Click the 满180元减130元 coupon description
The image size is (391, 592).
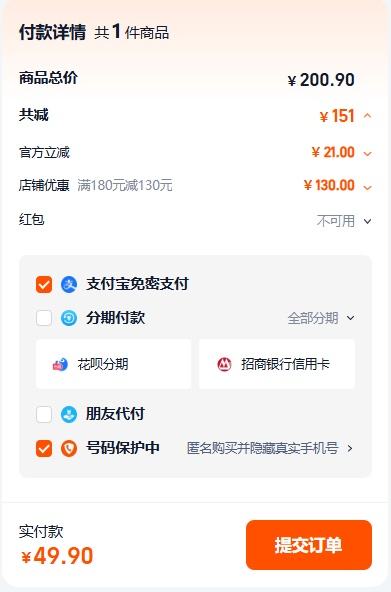click(125, 185)
